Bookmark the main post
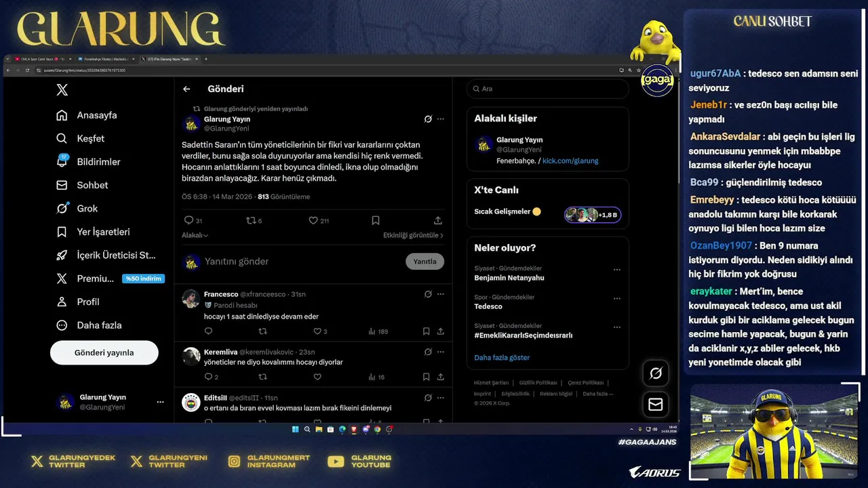This screenshot has width=868, height=488. [376, 220]
